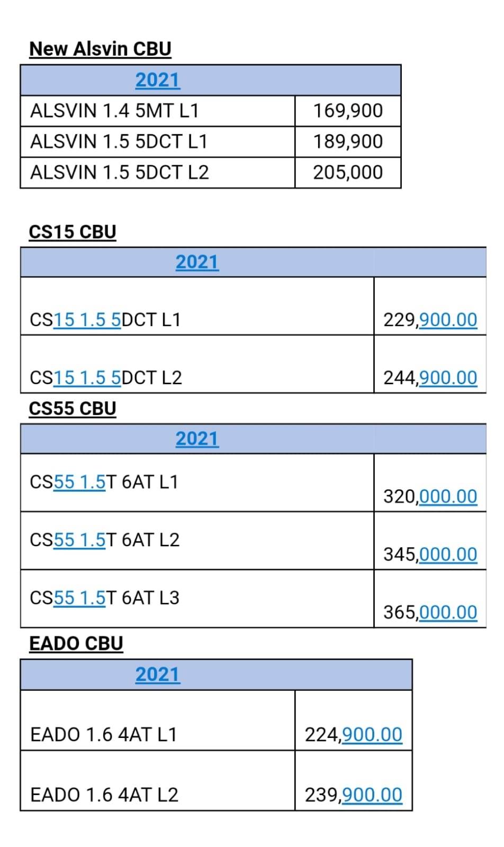
Task: Select the CS55 CBU heading
Action: click(73, 408)
